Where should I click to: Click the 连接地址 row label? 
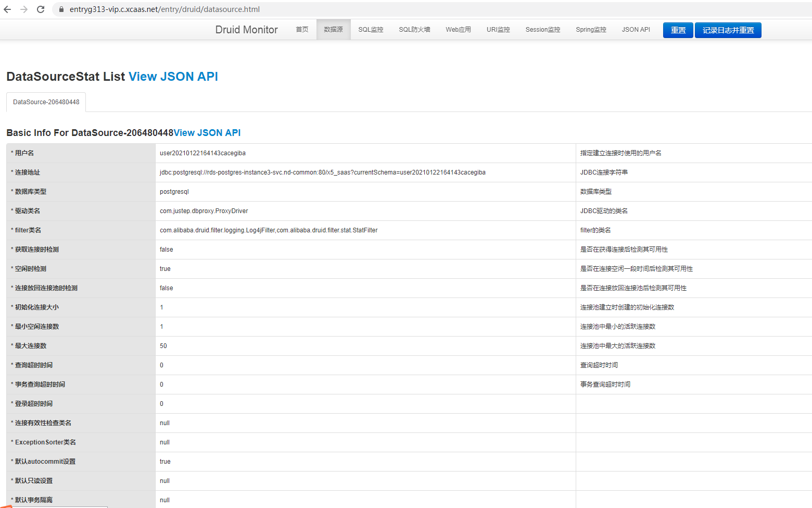click(27, 172)
